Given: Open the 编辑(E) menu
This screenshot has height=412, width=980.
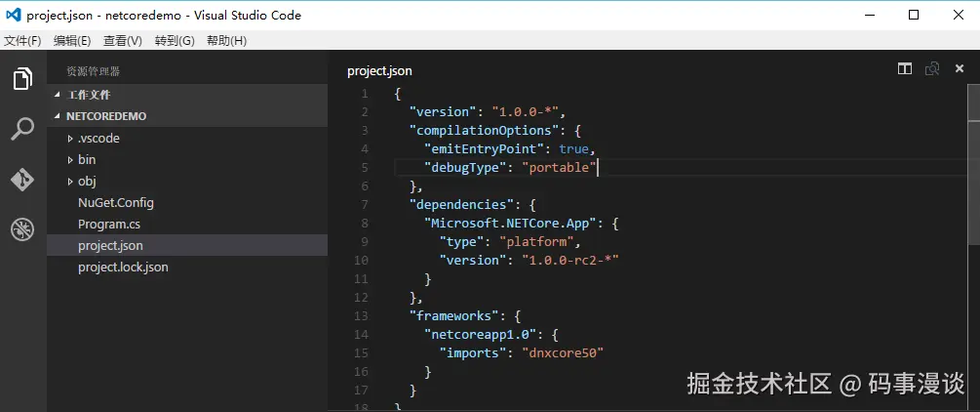Looking at the screenshot, I should [x=72, y=41].
